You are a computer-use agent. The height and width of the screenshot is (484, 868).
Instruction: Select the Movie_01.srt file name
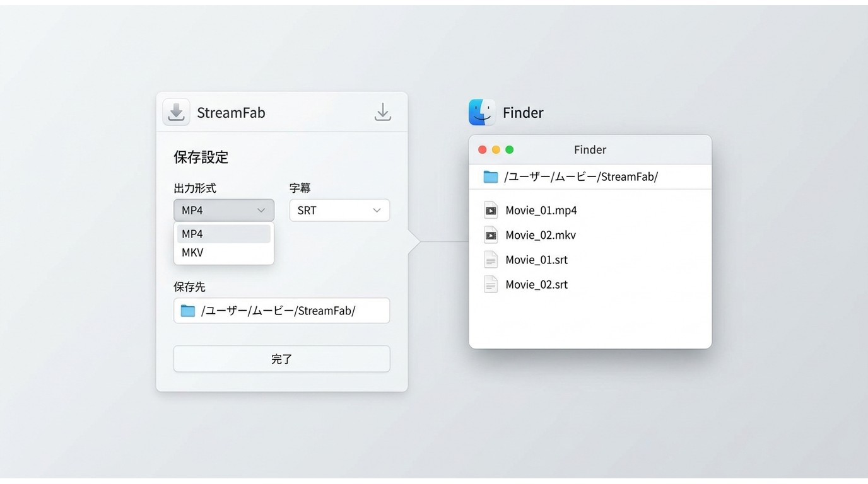[537, 260]
